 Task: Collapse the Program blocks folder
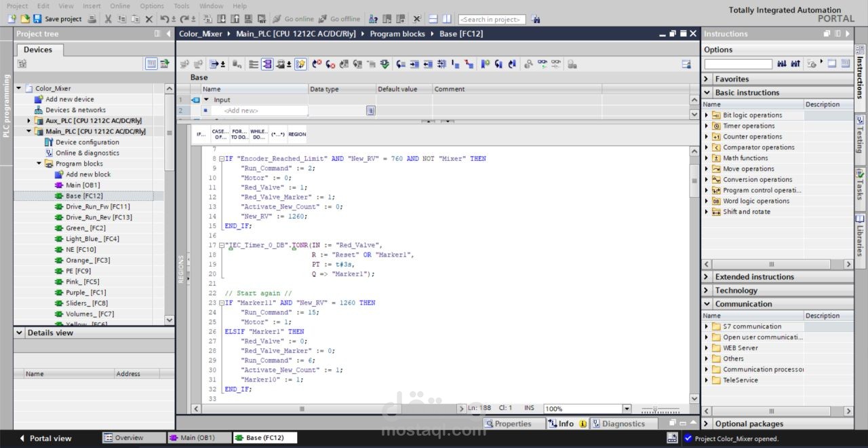coord(39,164)
